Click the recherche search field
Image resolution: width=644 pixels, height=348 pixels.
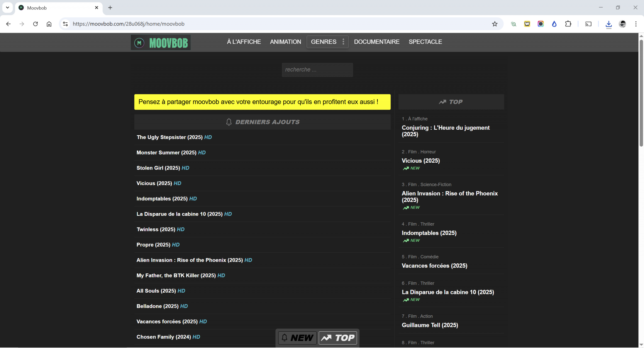[317, 70]
